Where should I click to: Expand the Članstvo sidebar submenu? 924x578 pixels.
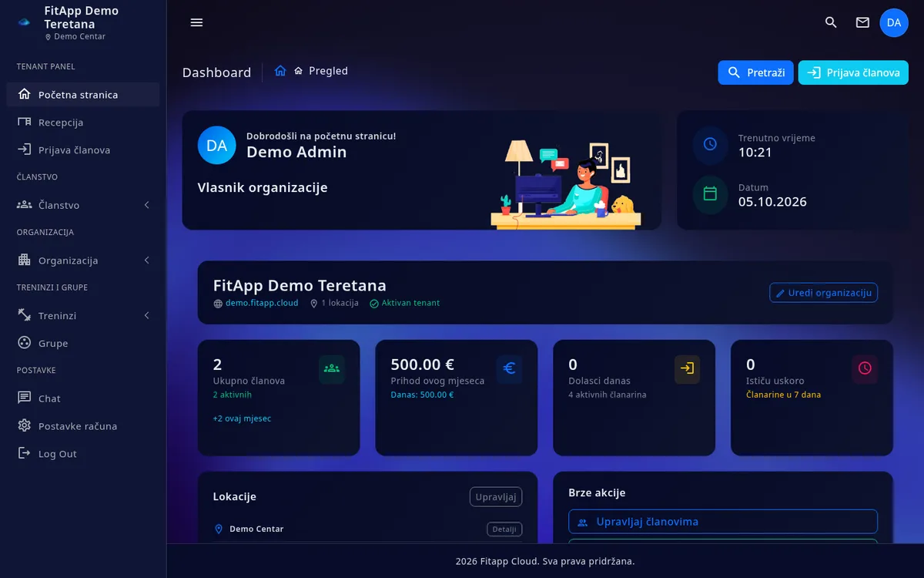click(x=83, y=205)
